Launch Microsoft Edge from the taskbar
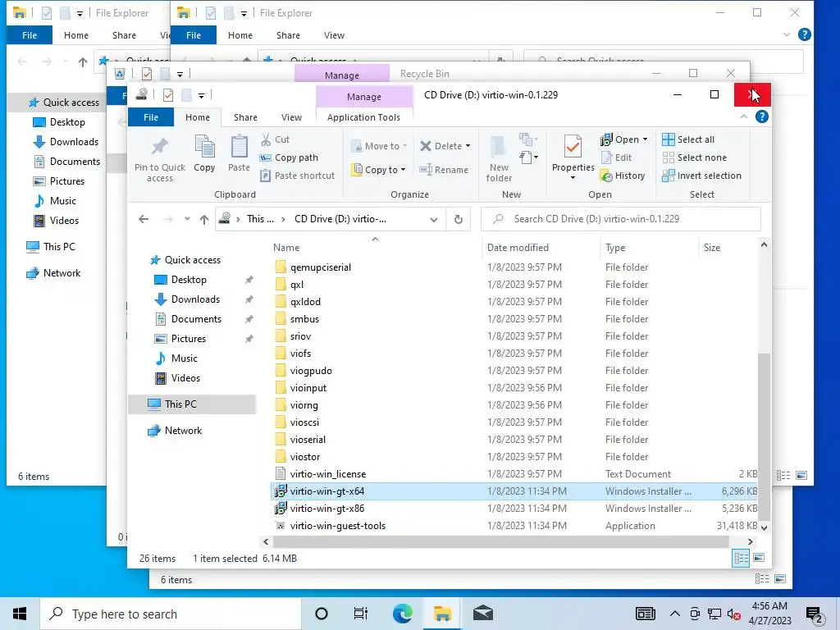This screenshot has height=630, width=840. [402, 614]
